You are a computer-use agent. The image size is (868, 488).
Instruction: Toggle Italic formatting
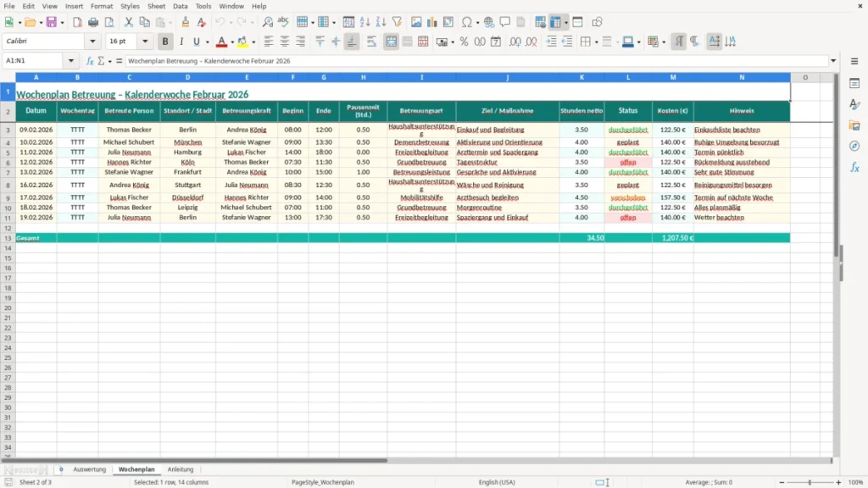181,42
